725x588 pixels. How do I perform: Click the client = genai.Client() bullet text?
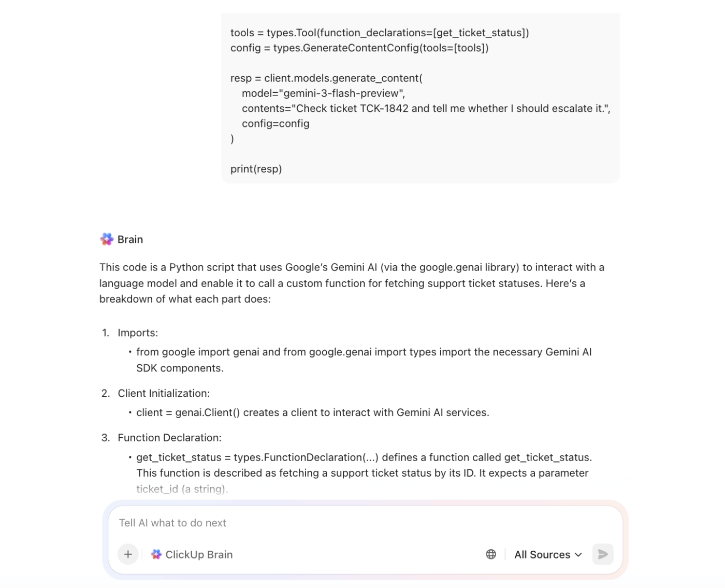(x=312, y=412)
